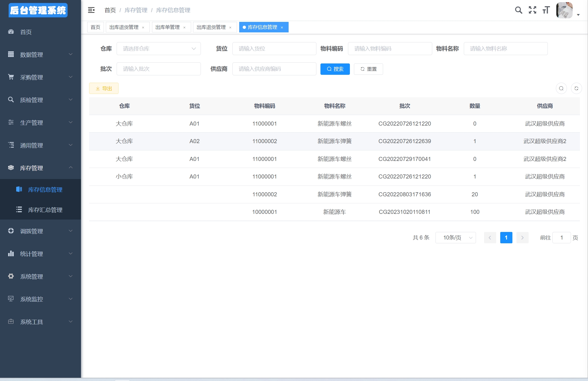Toggle fullscreen mode icon

(532, 10)
